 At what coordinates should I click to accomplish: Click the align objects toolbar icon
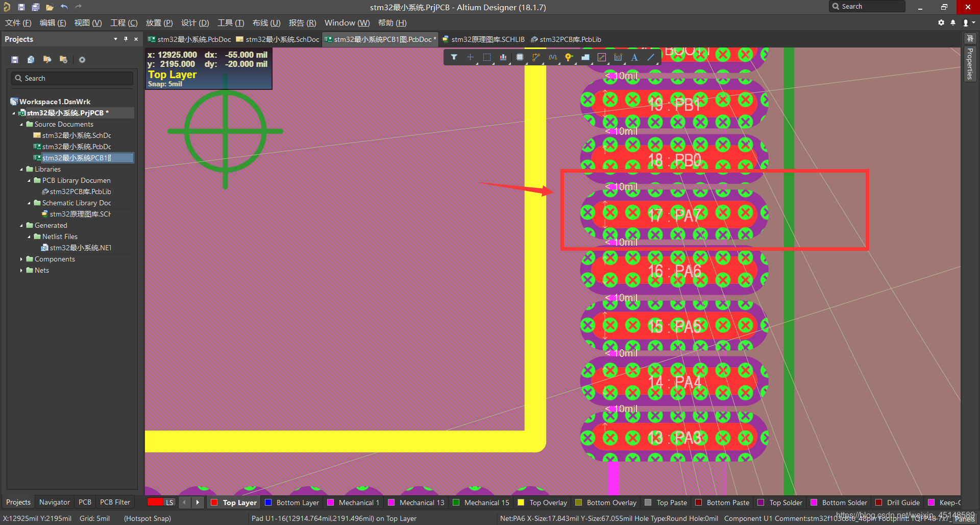(x=503, y=57)
